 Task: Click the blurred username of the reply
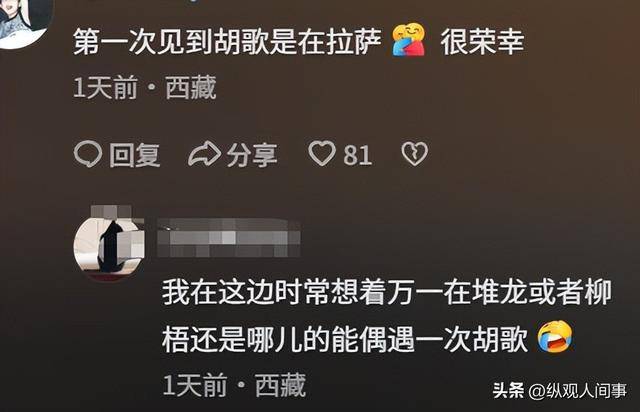click(229, 238)
